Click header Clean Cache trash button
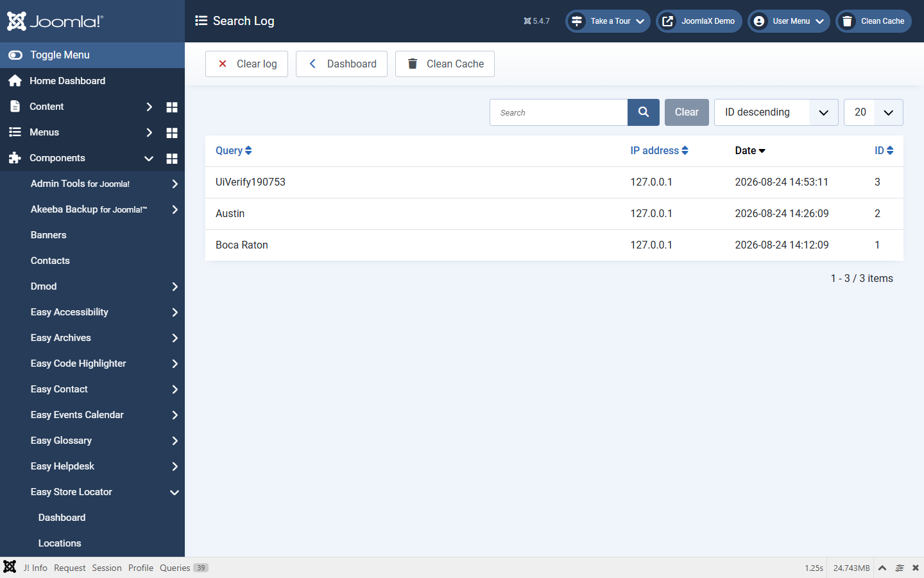 click(x=873, y=21)
